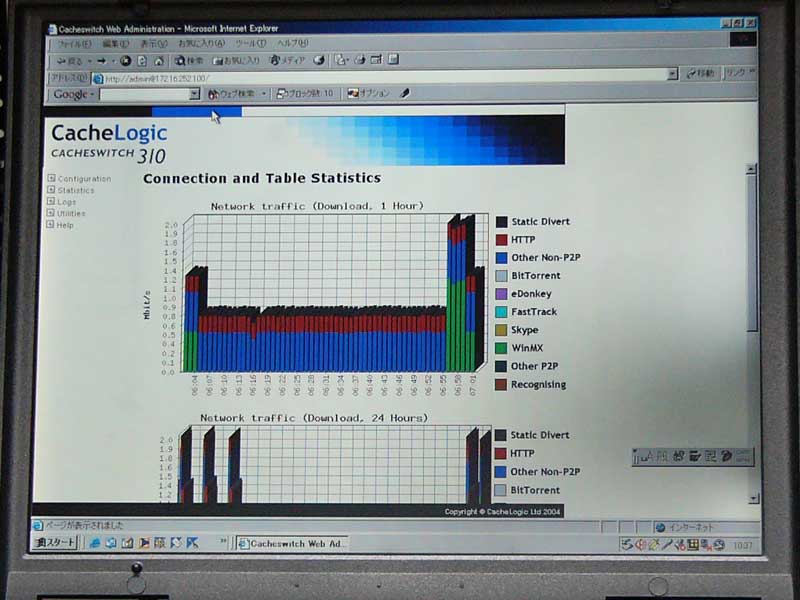Image resolution: width=800 pixels, height=600 pixels.
Task: Expand the Help tree node
Action: coord(51,224)
